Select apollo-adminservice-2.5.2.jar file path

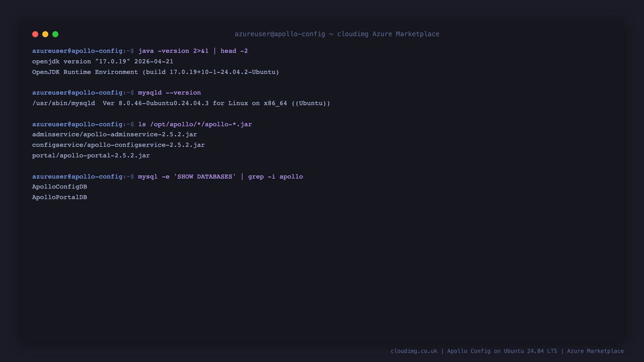click(115, 134)
